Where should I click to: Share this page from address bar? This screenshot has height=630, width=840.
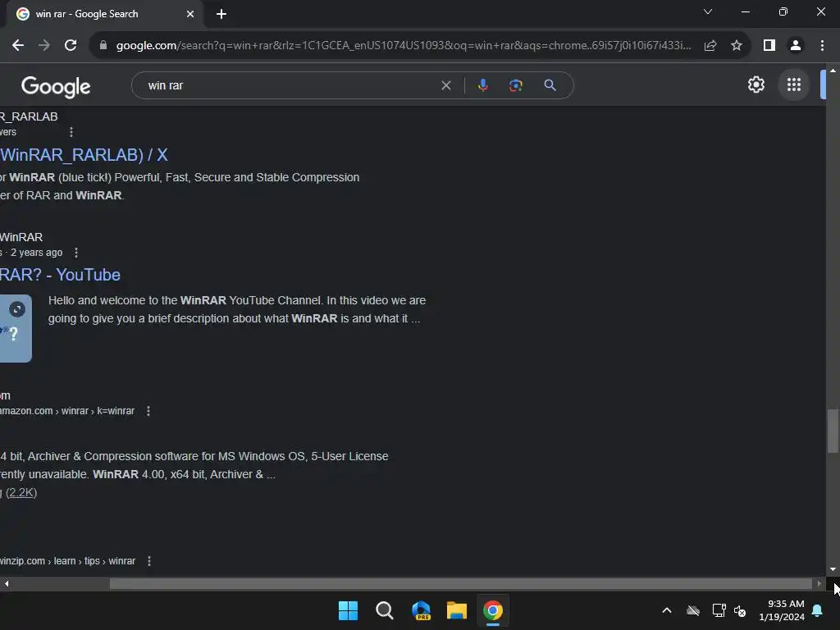coord(710,46)
